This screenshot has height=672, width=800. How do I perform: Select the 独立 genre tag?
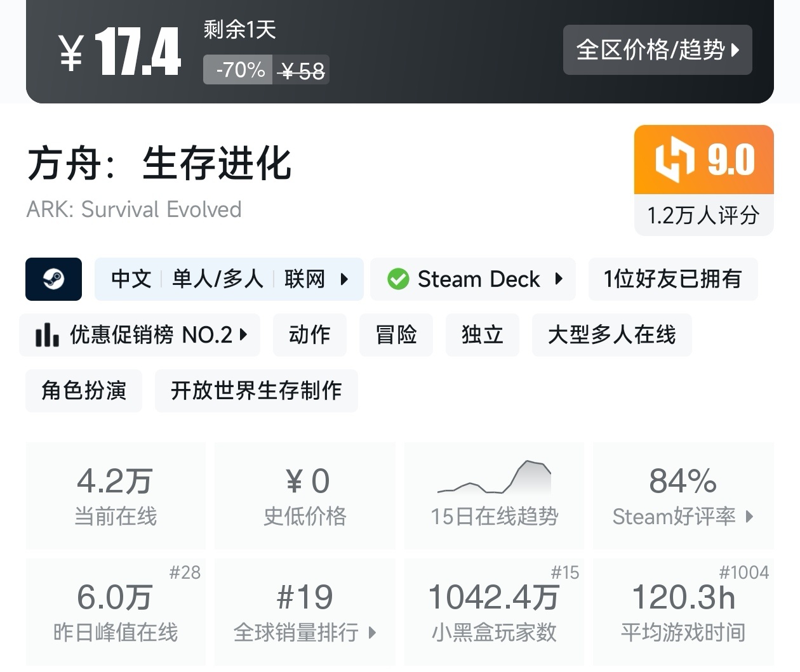point(482,334)
